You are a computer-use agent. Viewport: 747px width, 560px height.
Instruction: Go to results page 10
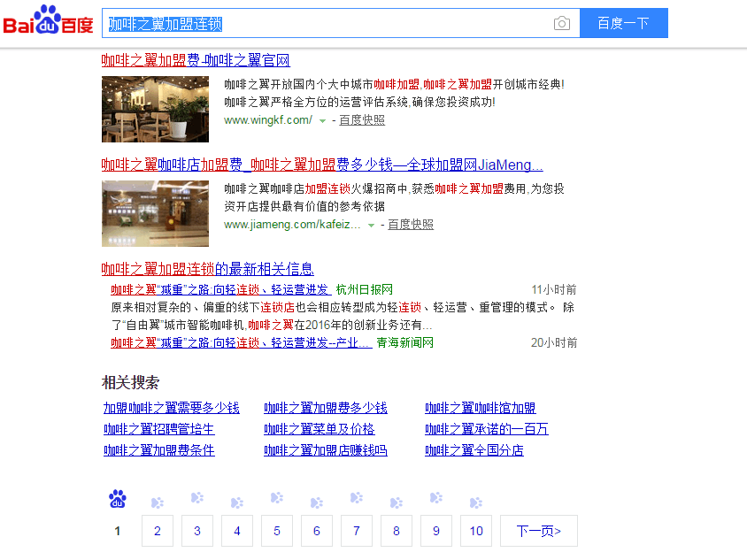click(476, 531)
